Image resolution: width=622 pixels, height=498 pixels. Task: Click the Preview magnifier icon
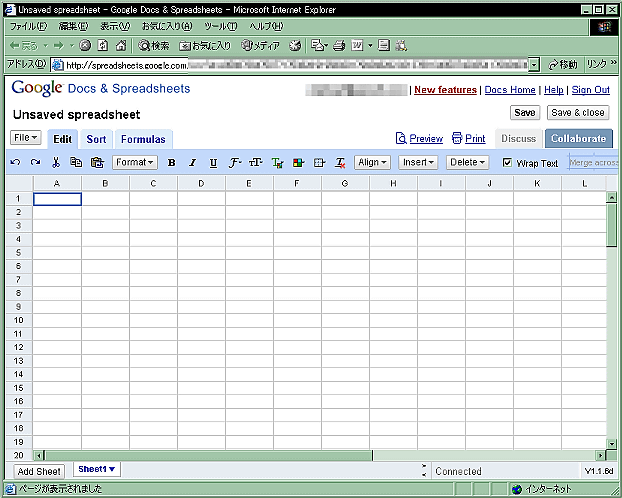[401, 138]
